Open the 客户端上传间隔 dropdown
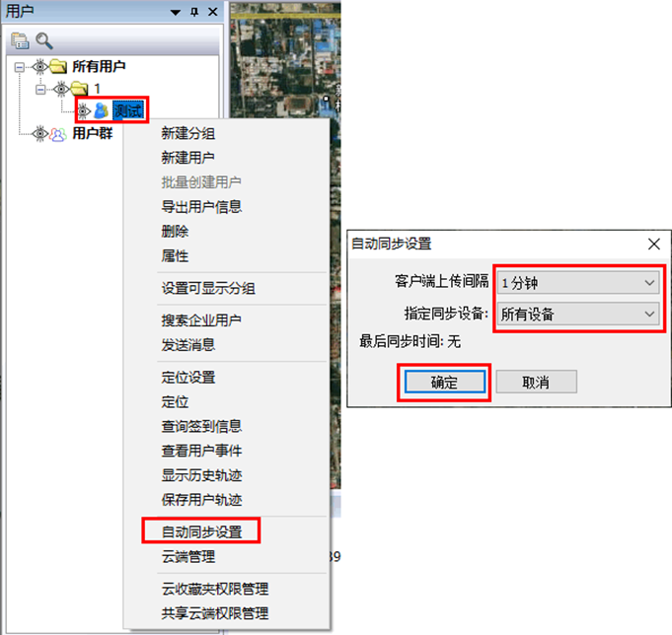This screenshot has height=635, width=672. pos(577,283)
